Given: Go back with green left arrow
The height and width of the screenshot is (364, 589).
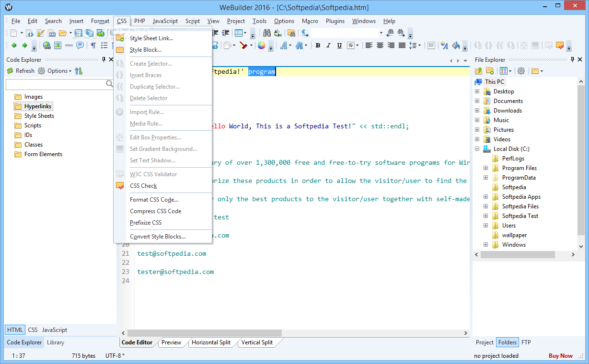Looking at the screenshot, I should [14, 45].
